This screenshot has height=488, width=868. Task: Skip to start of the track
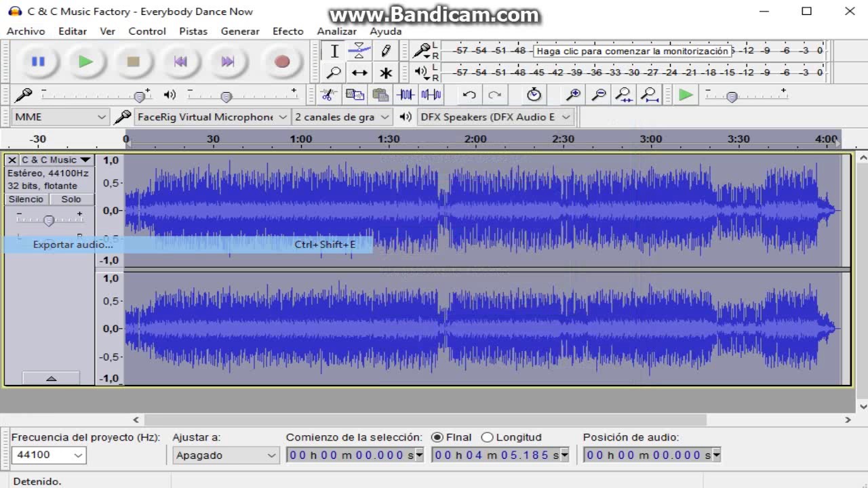tap(180, 62)
